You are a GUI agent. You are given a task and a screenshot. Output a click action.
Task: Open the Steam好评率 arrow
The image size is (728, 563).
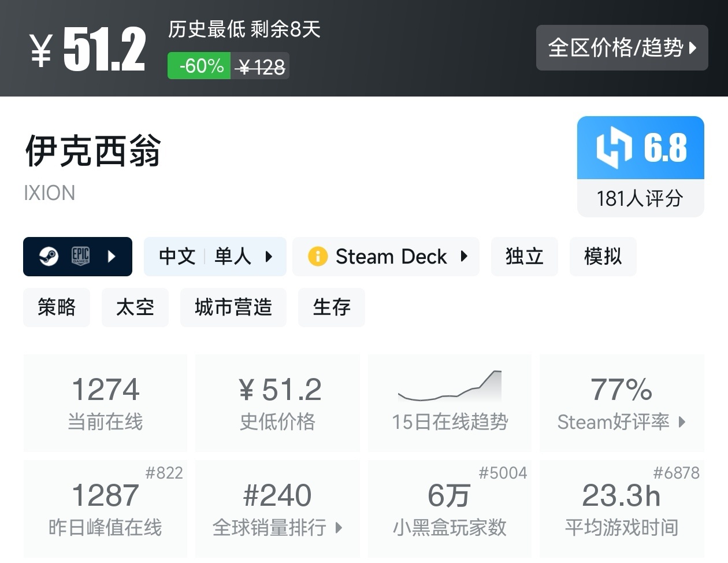(x=682, y=422)
